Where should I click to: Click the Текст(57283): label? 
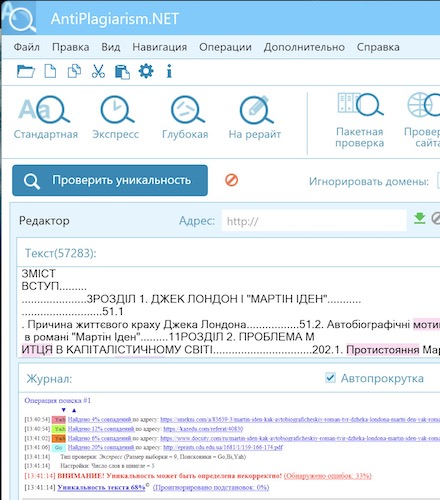click(x=61, y=253)
